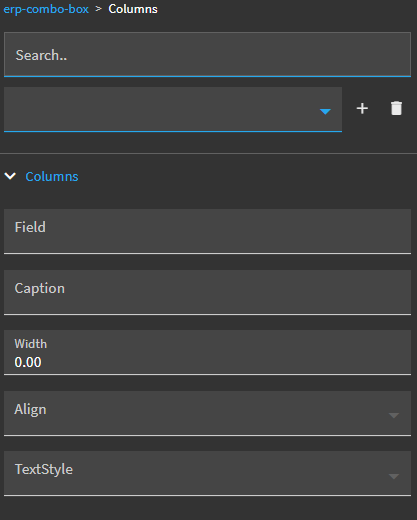Screen dimensions: 417x520
Task: Click the Width value field showing 0.00
Action: (x=207, y=353)
